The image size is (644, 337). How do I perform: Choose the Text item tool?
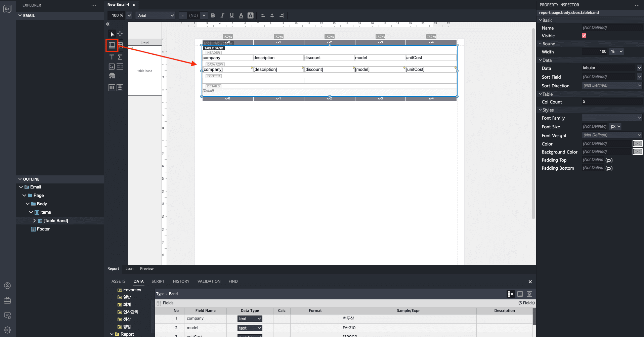tap(112, 57)
